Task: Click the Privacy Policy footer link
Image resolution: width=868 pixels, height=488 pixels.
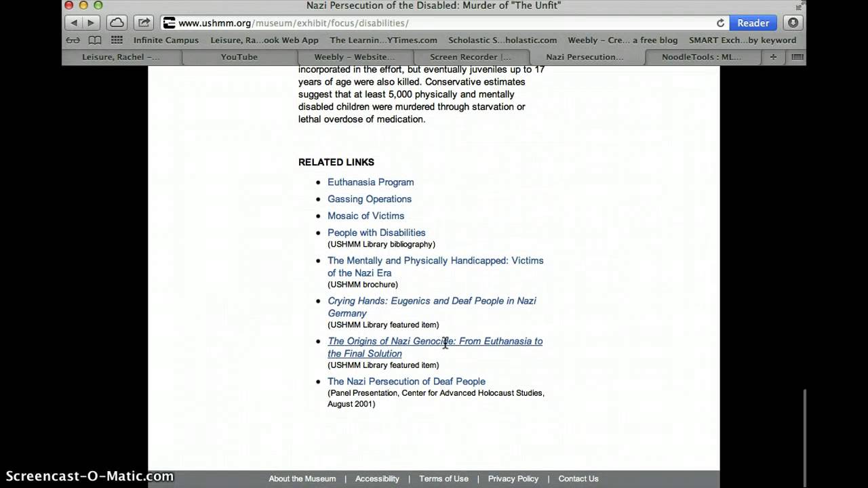Action: click(x=513, y=479)
